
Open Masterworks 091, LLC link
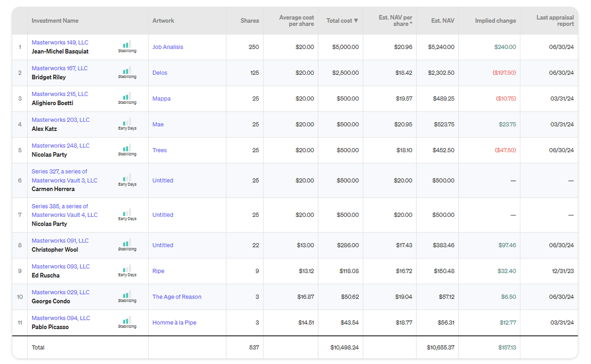[x=60, y=241]
